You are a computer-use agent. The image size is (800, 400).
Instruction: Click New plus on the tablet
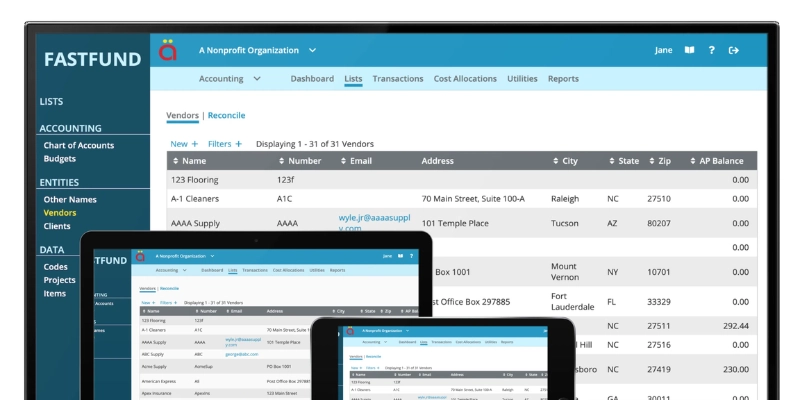(148, 303)
